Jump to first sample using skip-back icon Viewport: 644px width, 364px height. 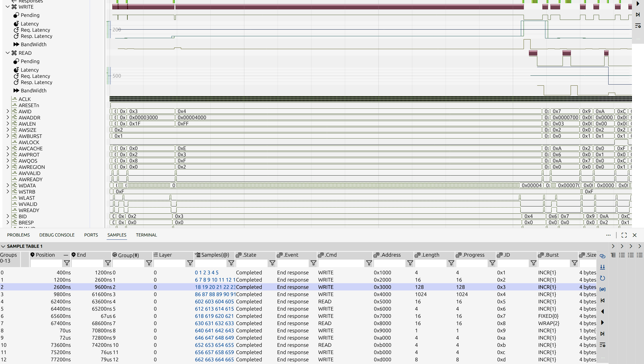point(602,300)
